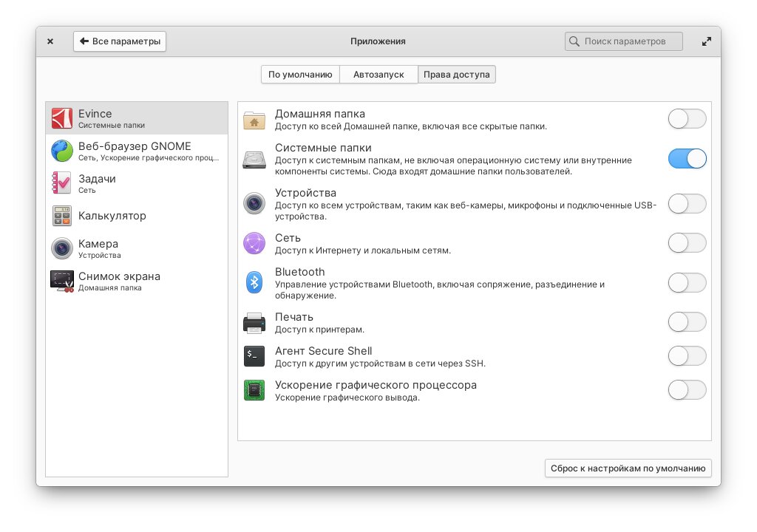This screenshot has width=757, height=532.
Task: Select the GNOME Web browser globe icon
Action: point(62,151)
